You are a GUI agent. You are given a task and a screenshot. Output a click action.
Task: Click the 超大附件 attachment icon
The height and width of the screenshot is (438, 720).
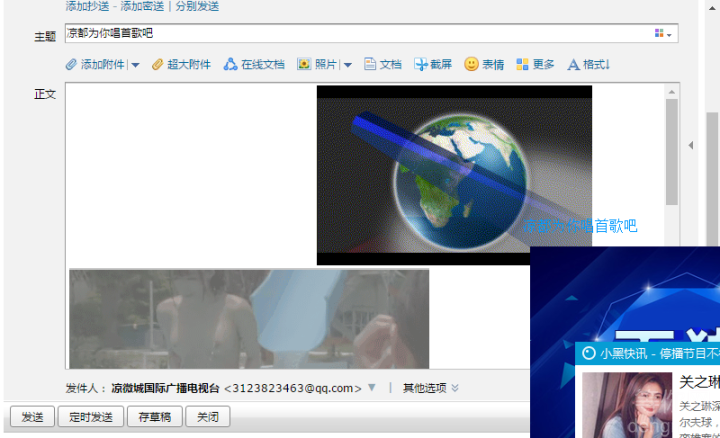pyautogui.click(x=158, y=64)
